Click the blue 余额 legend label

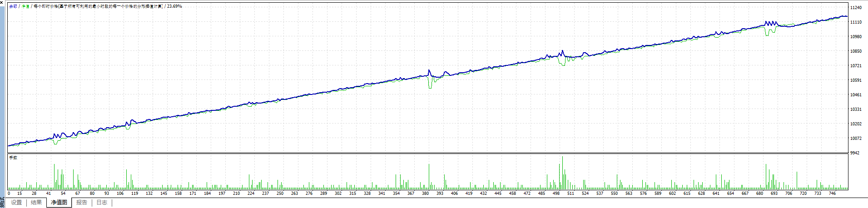click(x=13, y=6)
